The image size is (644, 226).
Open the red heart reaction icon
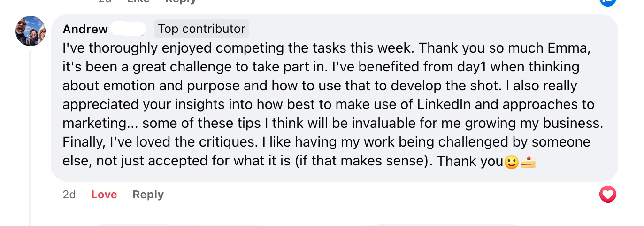pyautogui.click(x=608, y=195)
